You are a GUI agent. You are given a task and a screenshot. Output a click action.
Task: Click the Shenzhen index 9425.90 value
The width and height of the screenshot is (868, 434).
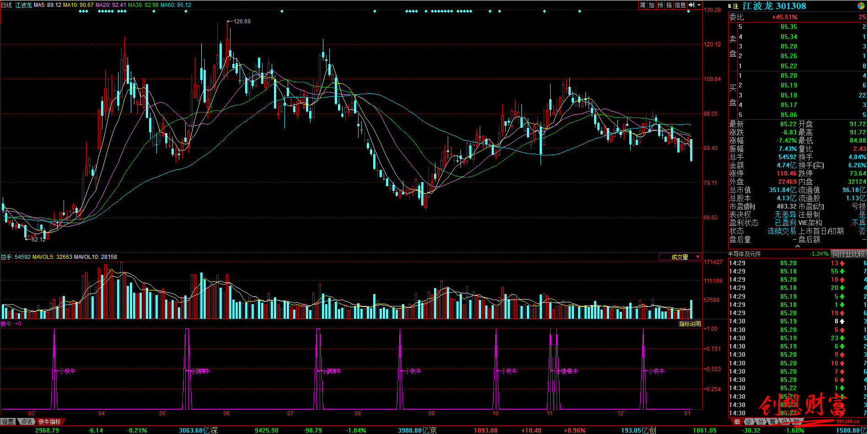[x=267, y=430]
